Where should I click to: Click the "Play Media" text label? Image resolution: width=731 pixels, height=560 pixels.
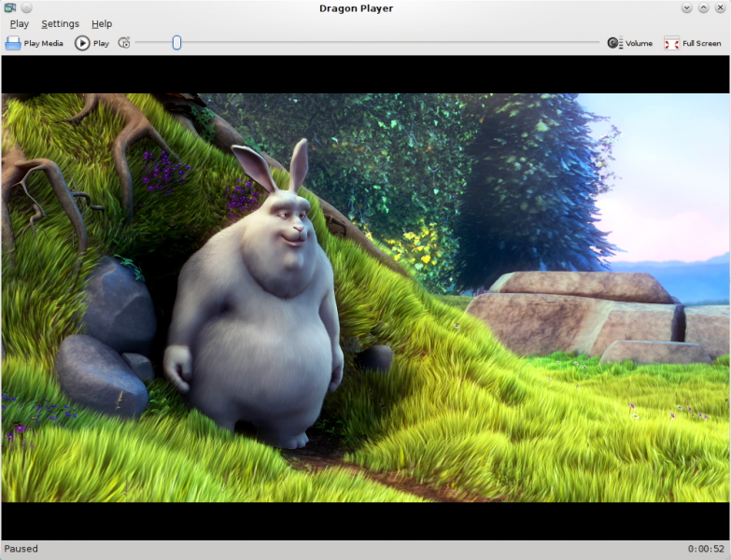44,44
